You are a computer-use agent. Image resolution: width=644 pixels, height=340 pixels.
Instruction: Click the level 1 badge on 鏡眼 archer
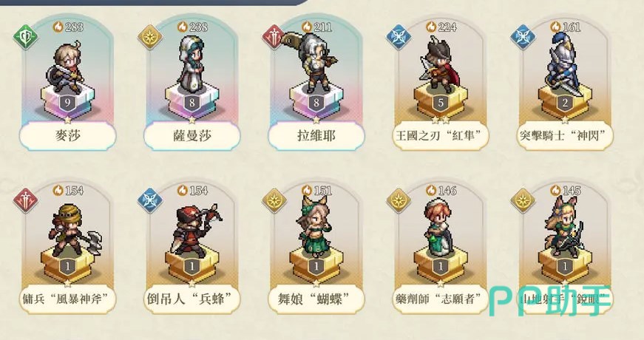point(565,266)
